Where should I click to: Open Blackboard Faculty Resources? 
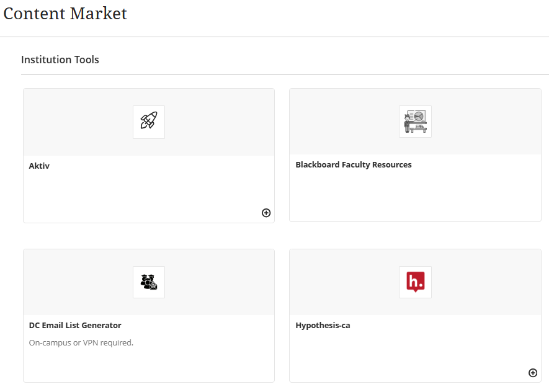tap(354, 164)
